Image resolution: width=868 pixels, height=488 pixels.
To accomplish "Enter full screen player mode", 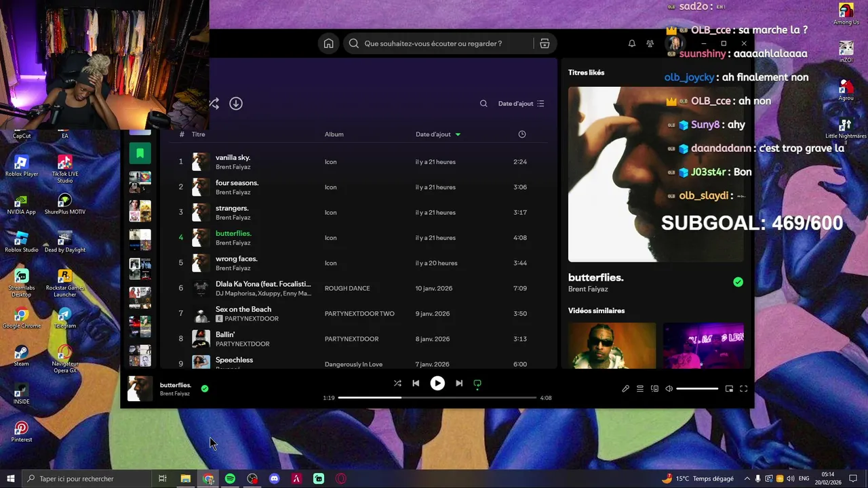I will [743, 388].
